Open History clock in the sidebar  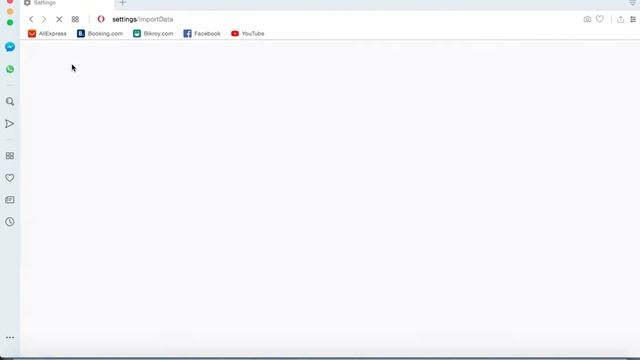pos(10,222)
